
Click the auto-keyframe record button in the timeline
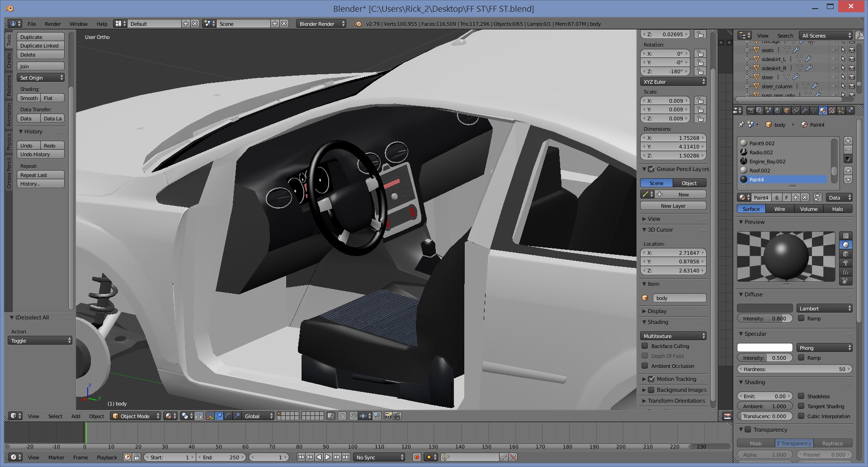tap(416, 457)
